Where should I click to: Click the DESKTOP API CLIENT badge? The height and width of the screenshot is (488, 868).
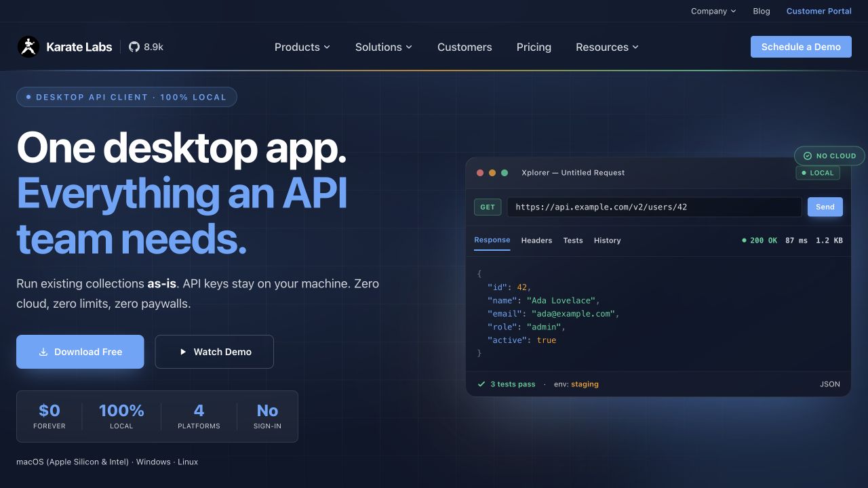[127, 97]
